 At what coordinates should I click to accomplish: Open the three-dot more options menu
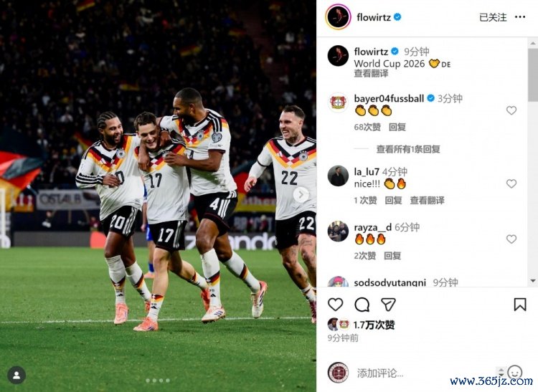pyautogui.click(x=520, y=16)
